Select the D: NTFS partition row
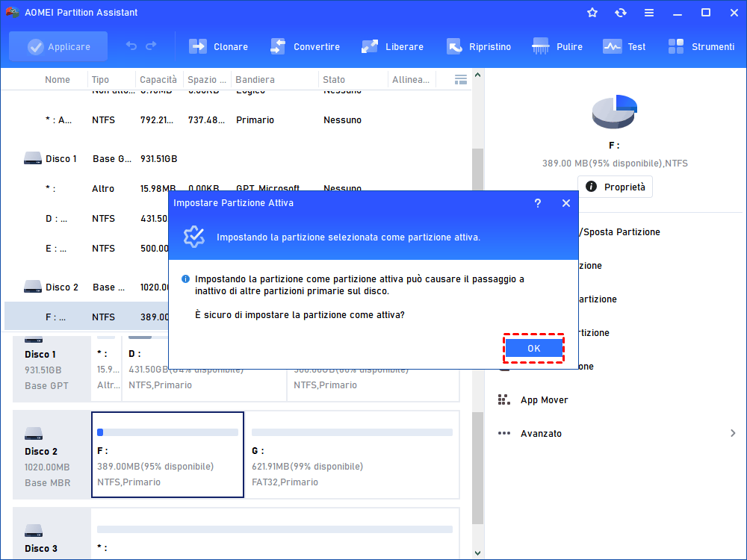This screenshot has width=747, height=560. click(x=87, y=219)
